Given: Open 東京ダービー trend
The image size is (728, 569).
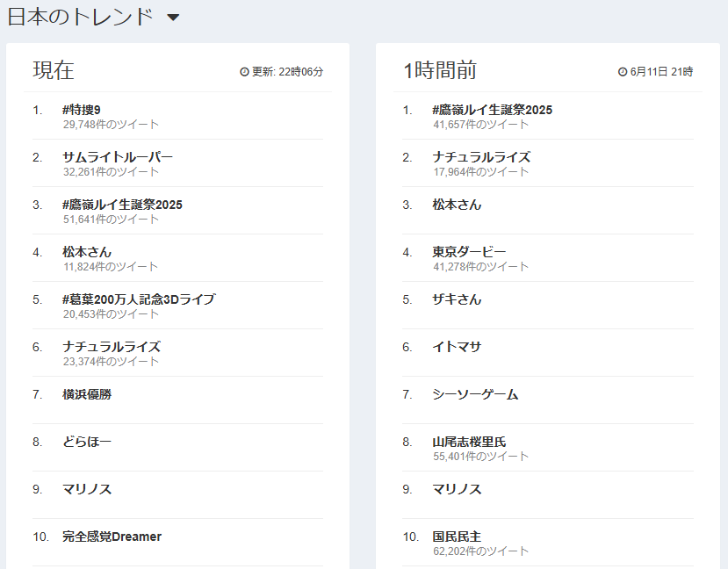Looking at the screenshot, I should click(x=469, y=252).
